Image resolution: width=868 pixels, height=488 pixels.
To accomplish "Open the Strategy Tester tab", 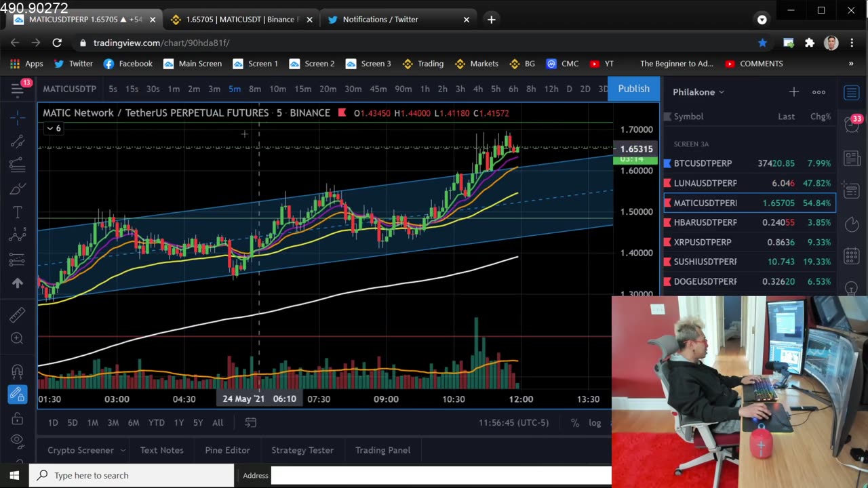I will tap(302, 450).
